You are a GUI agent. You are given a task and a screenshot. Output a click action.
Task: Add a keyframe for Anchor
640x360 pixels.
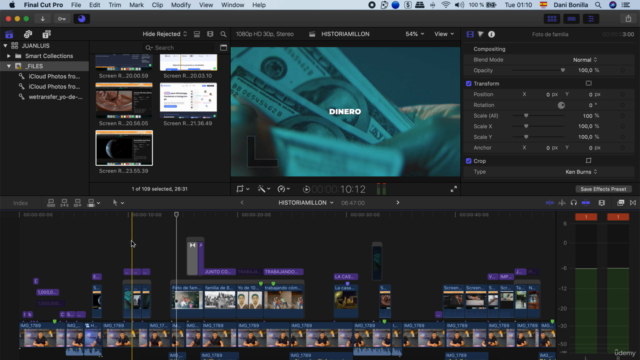click(622, 148)
